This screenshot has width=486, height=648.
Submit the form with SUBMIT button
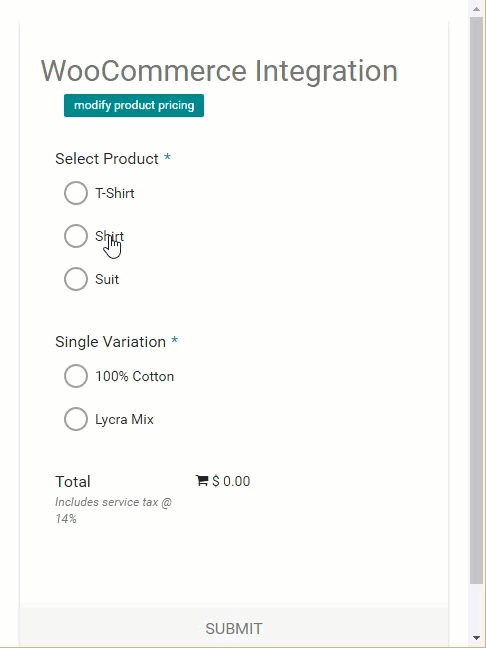coord(234,628)
